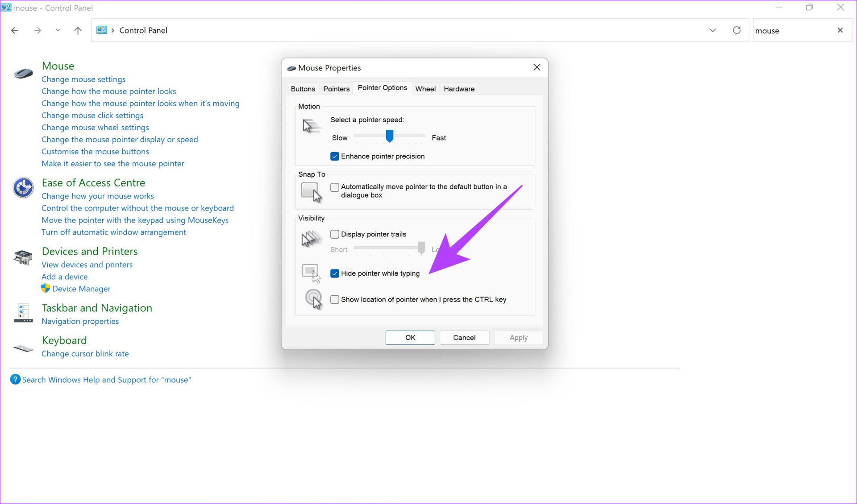
Task: Open Ease of Access Centre heading link
Action: 94,183
